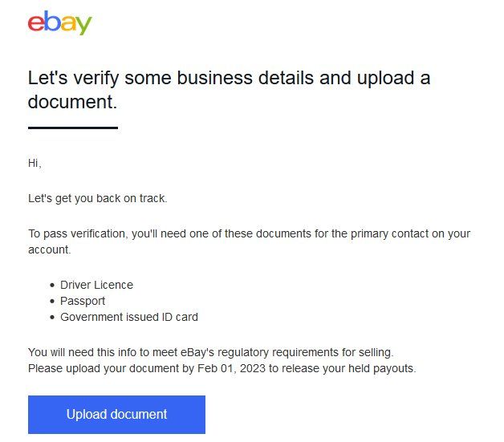Select the Passport list item

(x=83, y=301)
